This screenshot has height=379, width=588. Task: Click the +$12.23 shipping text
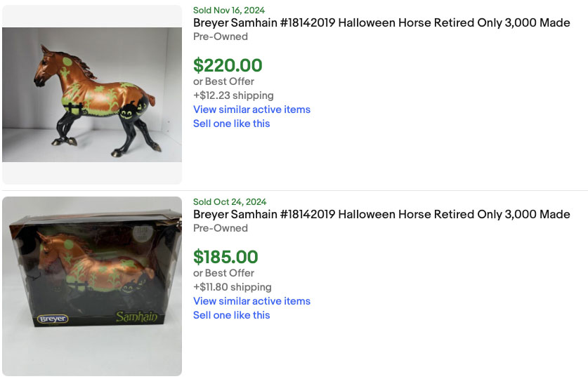click(x=233, y=95)
